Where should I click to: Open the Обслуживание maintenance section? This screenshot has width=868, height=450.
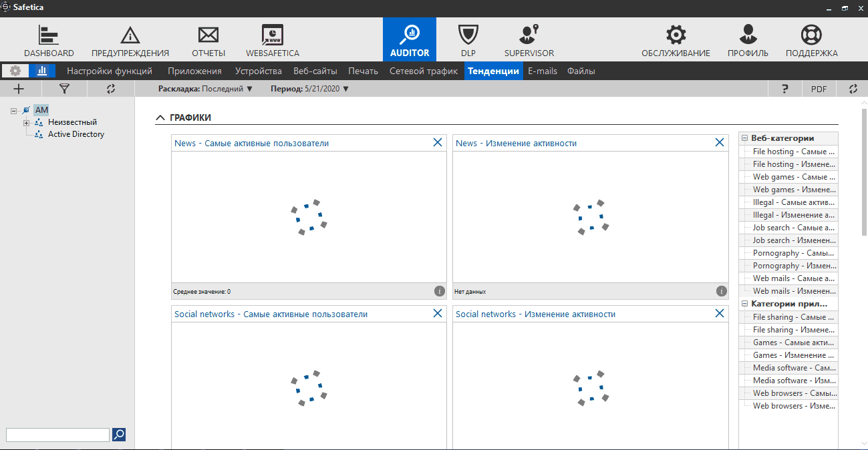[x=676, y=40]
